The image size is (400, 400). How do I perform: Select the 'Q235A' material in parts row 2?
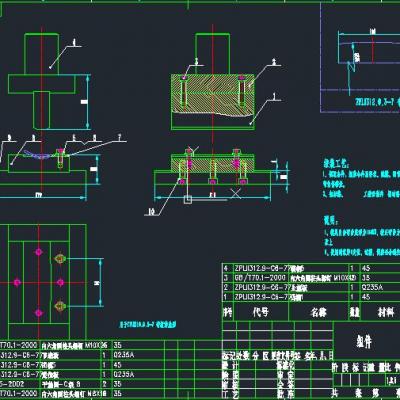point(372,287)
